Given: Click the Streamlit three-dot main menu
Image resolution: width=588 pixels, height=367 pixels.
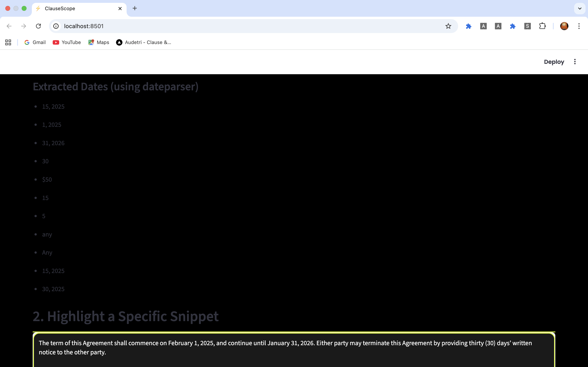Looking at the screenshot, I should tap(575, 62).
